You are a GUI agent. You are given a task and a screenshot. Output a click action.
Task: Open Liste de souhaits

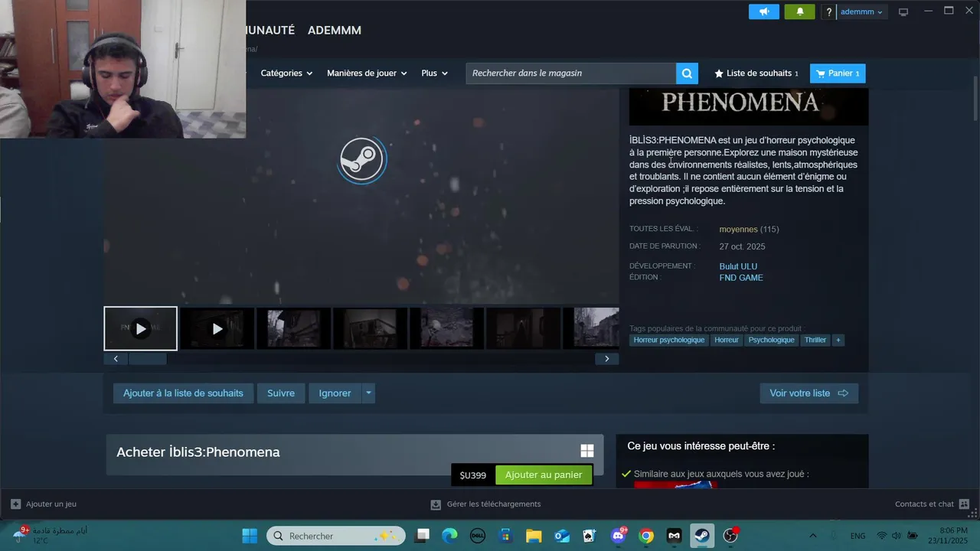756,73
